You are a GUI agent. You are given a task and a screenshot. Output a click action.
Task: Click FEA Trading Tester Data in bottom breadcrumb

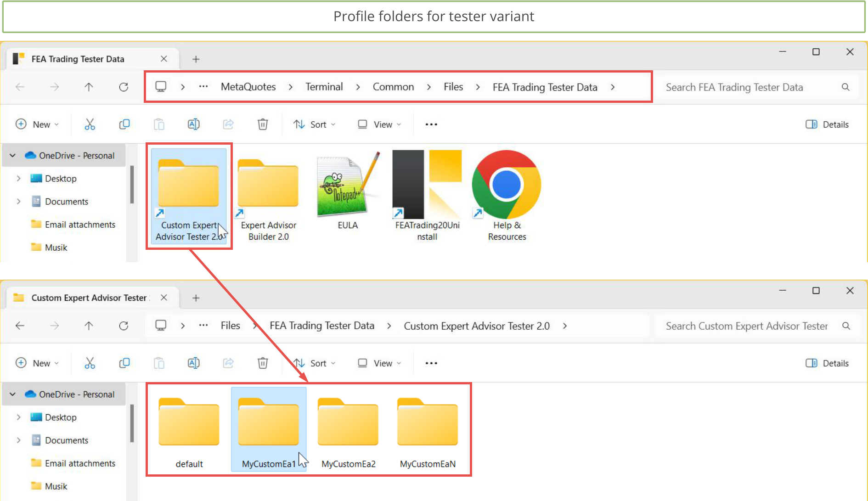click(322, 326)
